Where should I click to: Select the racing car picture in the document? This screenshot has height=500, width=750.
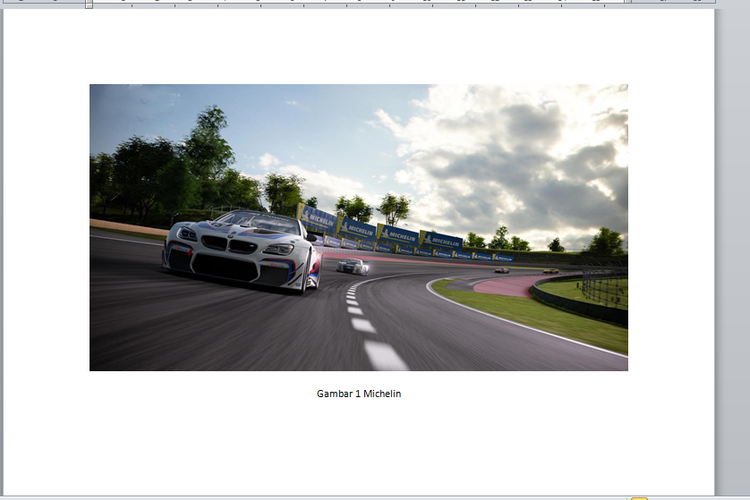359,227
